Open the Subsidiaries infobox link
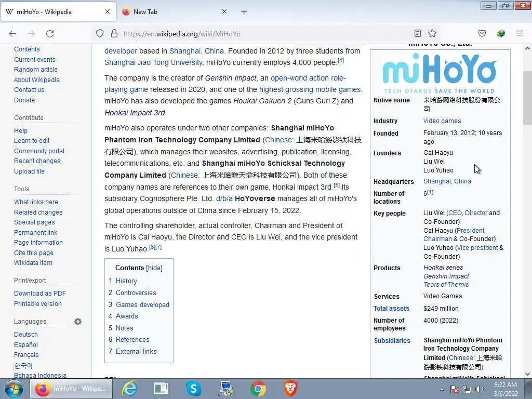532x399 pixels. pyautogui.click(x=392, y=341)
